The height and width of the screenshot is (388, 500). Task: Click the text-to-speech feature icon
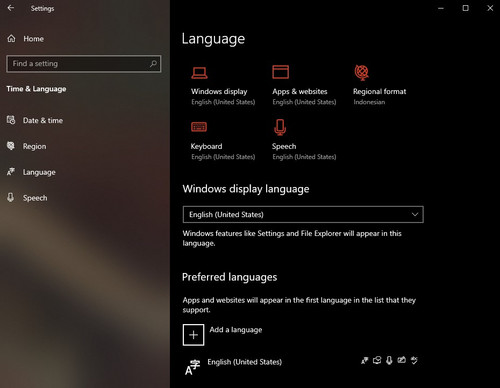pyautogui.click(x=377, y=360)
